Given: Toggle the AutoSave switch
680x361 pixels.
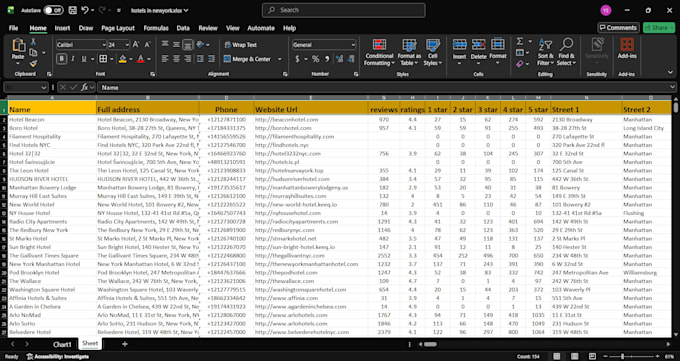Looking at the screenshot, I should [53, 10].
